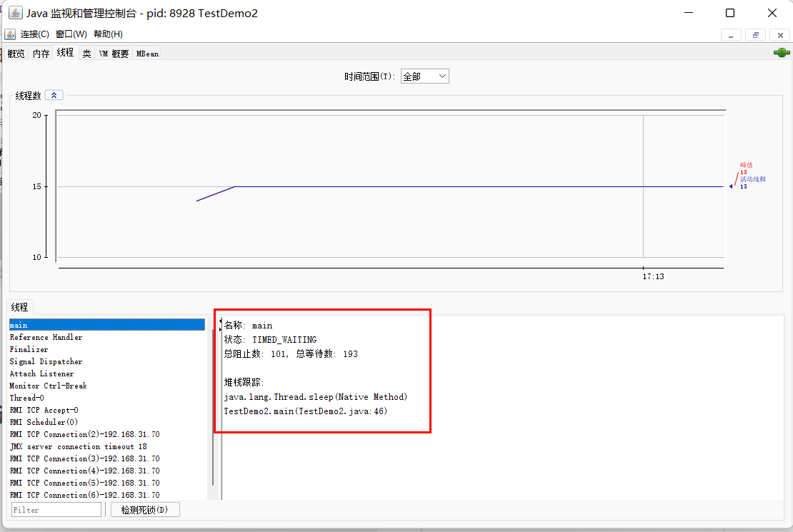Click the 峰值 15 legend label

(x=746, y=169)
